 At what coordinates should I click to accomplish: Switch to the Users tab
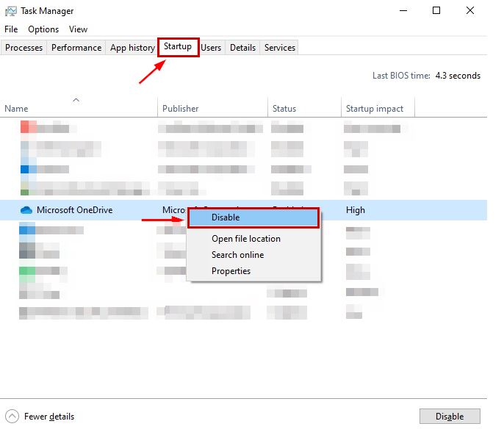point(211,48)
